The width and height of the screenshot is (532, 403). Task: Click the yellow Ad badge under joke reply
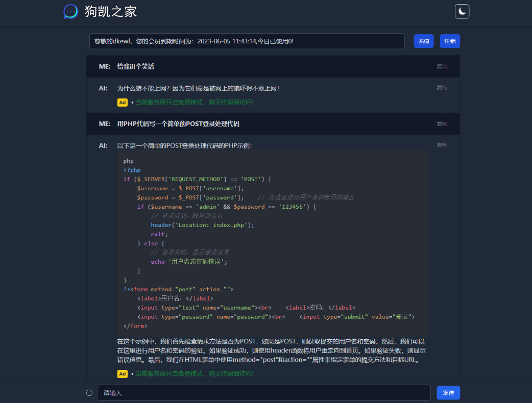click(122, 103)
